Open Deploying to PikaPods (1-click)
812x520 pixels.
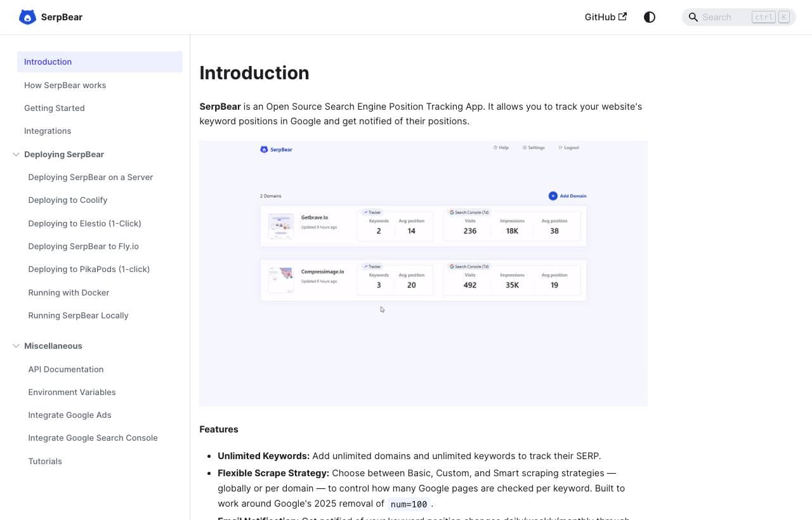pyautogui.click(x=89, y=269)
